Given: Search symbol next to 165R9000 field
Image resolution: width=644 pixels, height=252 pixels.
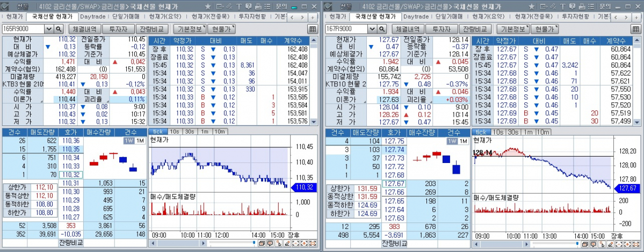Looking at the screenshot, I should tap(59, 29).
